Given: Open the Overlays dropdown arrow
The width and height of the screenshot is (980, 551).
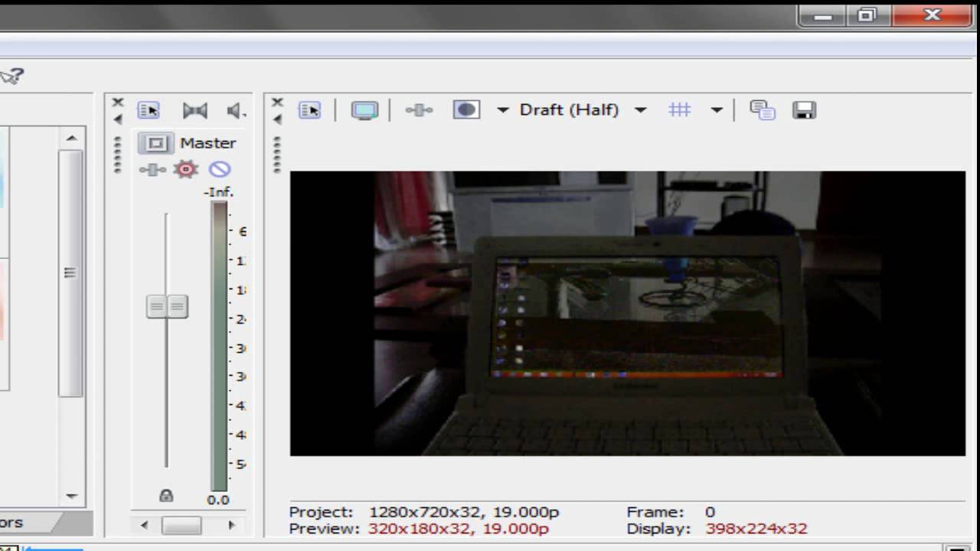Looking at the screenshot, I should [x=717, y=110].
